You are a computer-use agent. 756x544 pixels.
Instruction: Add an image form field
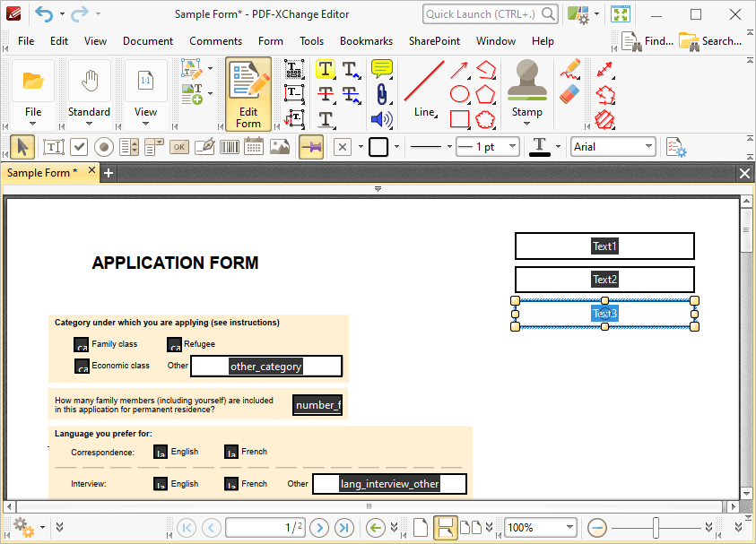click(x=280, y=147)
